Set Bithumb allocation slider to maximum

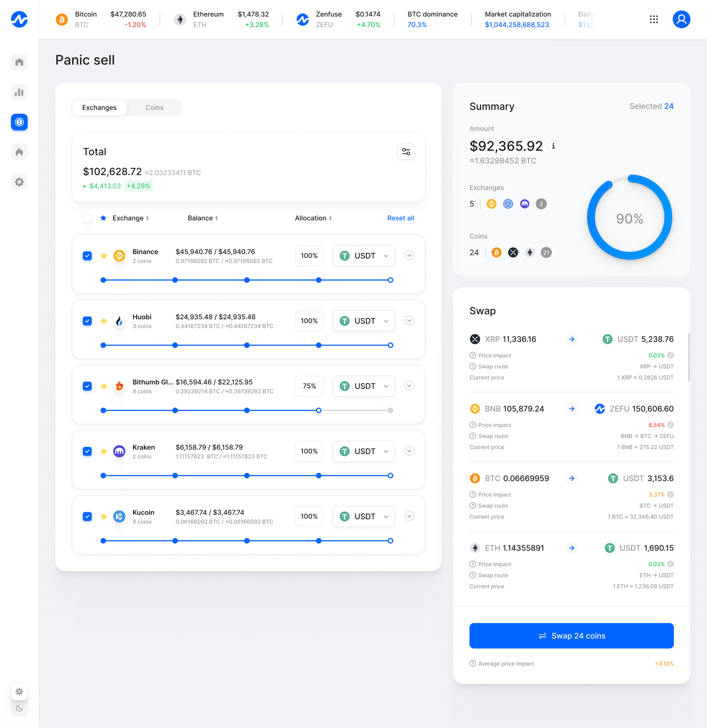click(390, 410)
